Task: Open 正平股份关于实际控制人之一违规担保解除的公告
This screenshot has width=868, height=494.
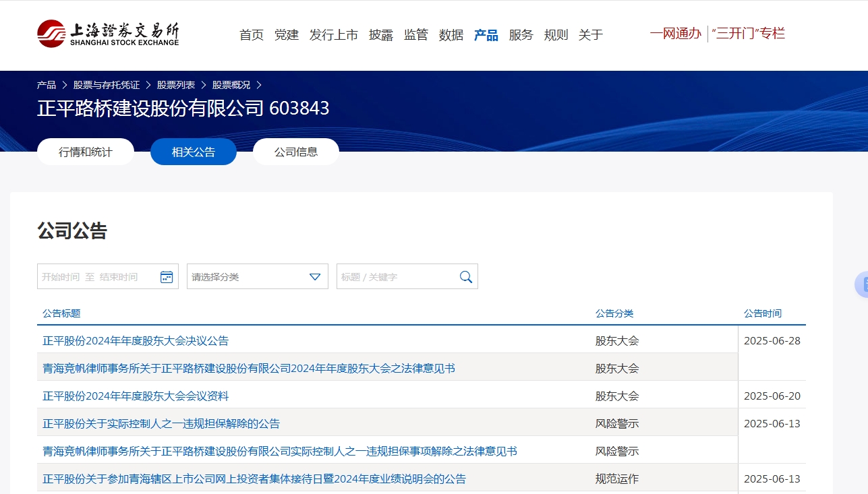Action: click(x=161, y=424)
